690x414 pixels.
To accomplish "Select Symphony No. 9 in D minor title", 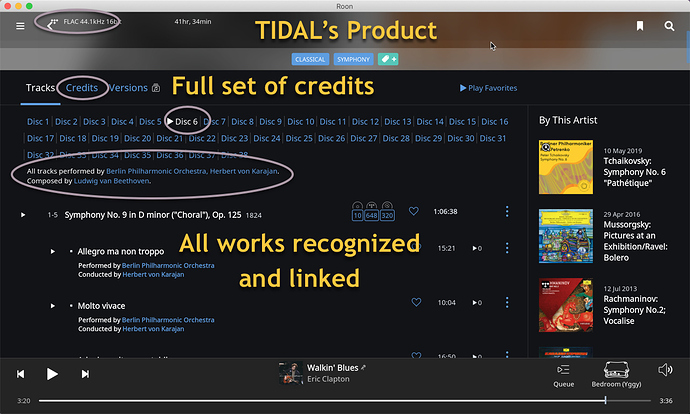I will click(x=153, y=215).
